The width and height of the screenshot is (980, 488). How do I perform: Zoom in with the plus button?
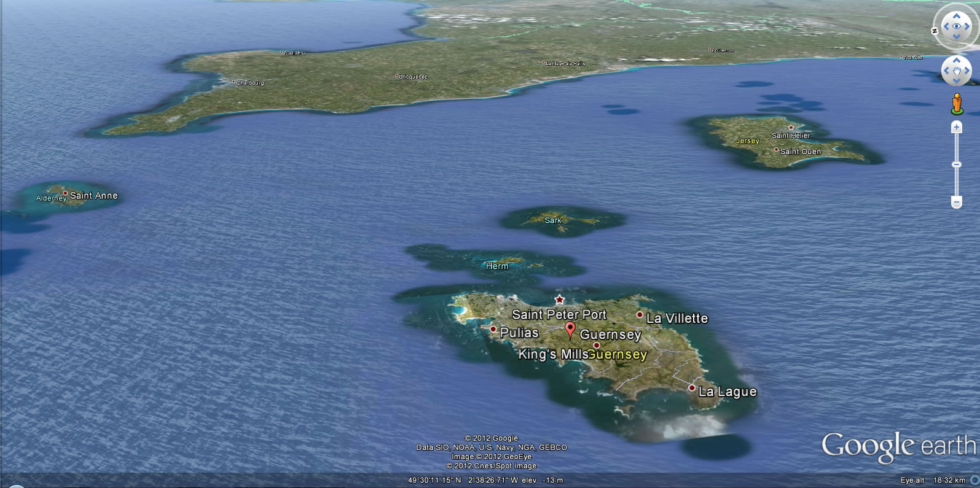pos(957,127)
